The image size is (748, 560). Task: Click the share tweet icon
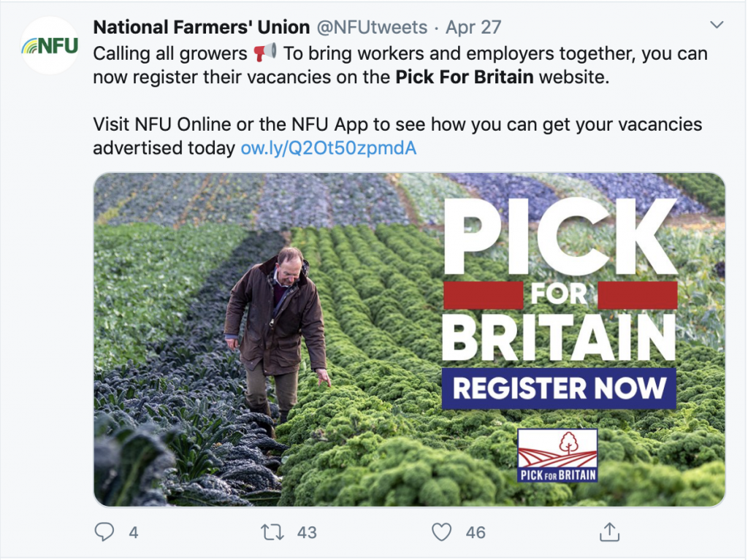609,532
